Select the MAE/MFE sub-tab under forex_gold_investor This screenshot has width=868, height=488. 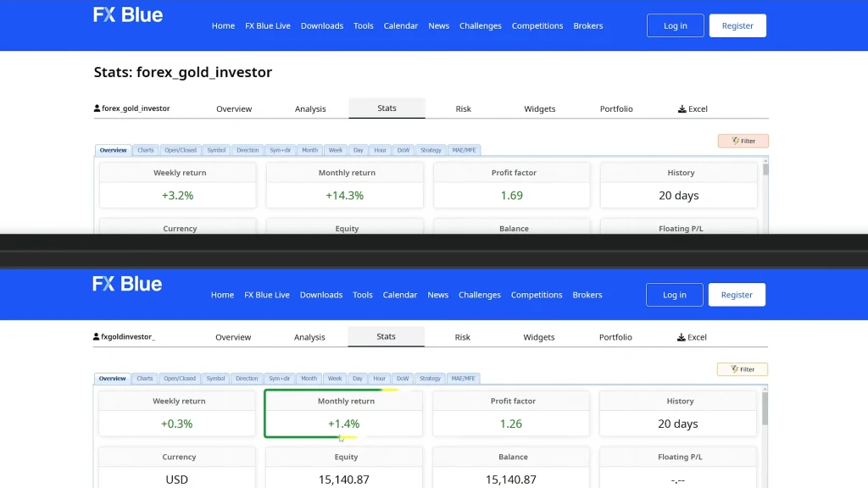click(x=464, y=150)
